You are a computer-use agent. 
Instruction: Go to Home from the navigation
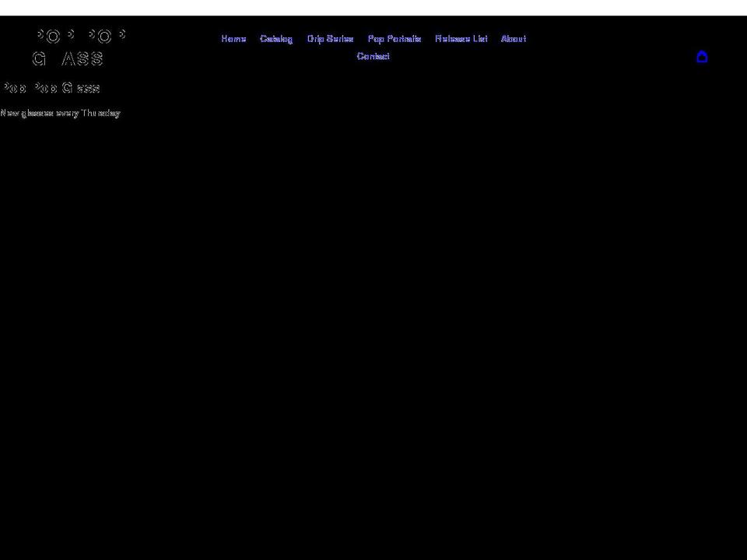(233, 38)
